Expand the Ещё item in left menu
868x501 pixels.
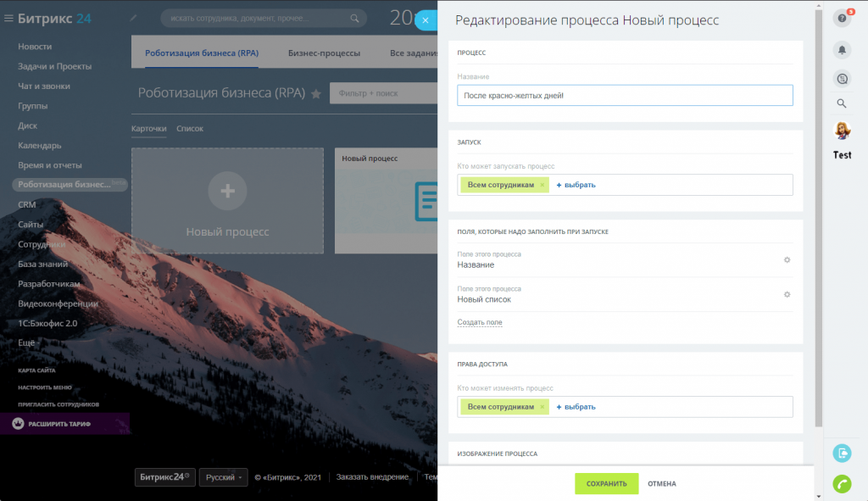pyautogui.click(x=27, y=342)
